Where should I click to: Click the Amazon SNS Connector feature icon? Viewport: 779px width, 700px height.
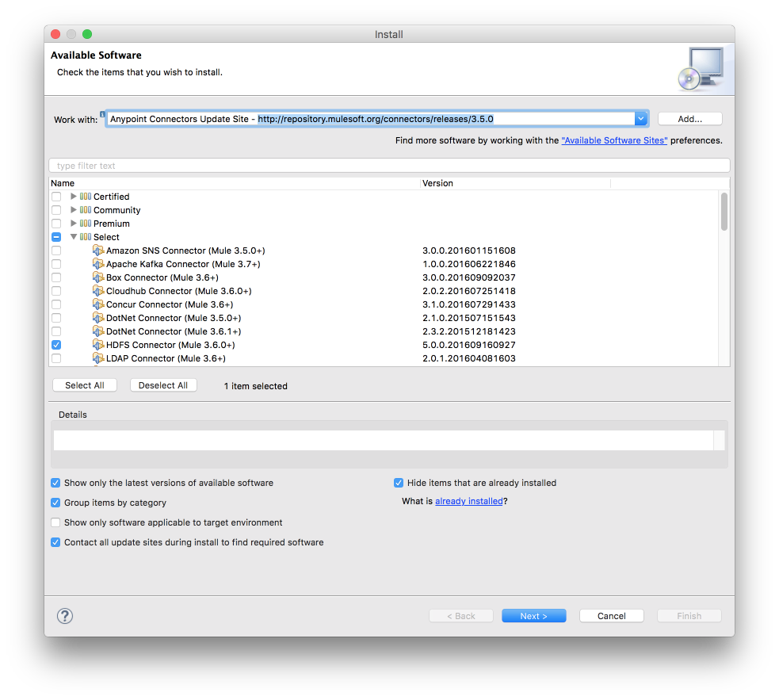pos(98,250)
